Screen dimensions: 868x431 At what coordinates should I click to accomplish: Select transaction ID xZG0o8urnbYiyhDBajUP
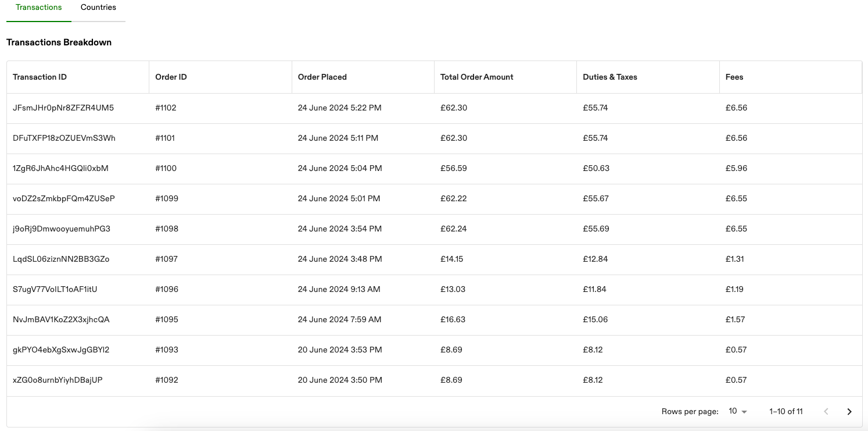[x=58, y=380]
